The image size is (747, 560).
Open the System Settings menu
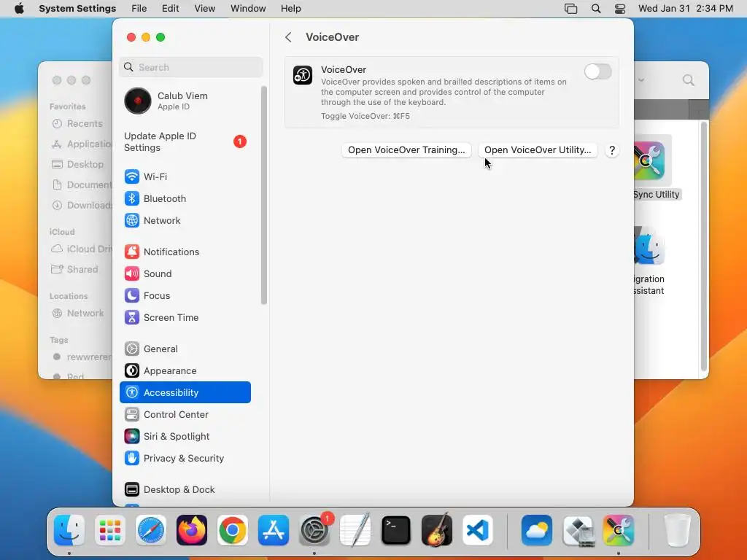coord(77,9)
